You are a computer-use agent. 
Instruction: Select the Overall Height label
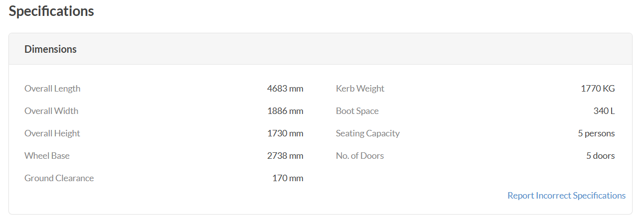(x=52, y=133)
